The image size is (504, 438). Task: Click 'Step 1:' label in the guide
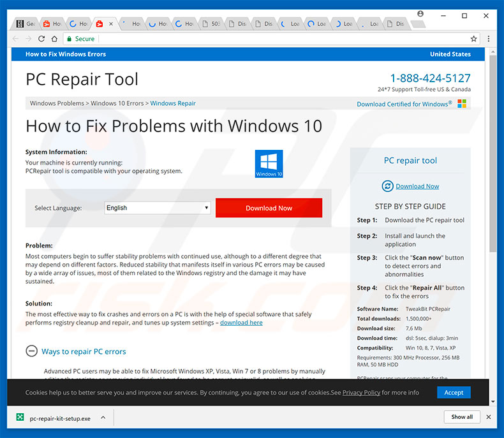pyautogui.click(x=367, y=221)
